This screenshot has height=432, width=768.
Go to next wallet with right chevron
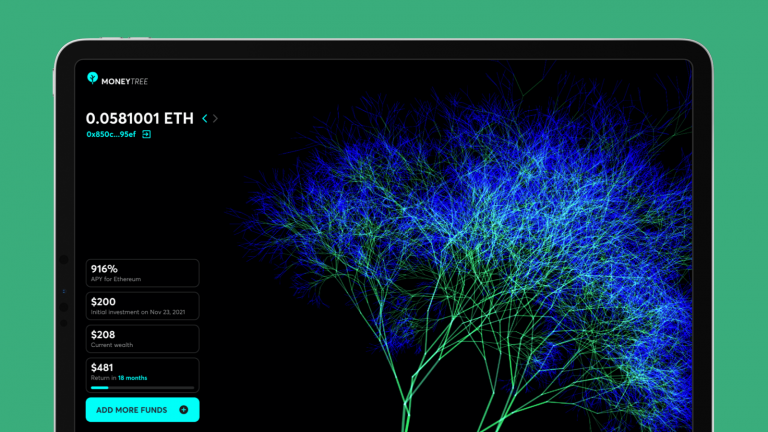point(216,118)
